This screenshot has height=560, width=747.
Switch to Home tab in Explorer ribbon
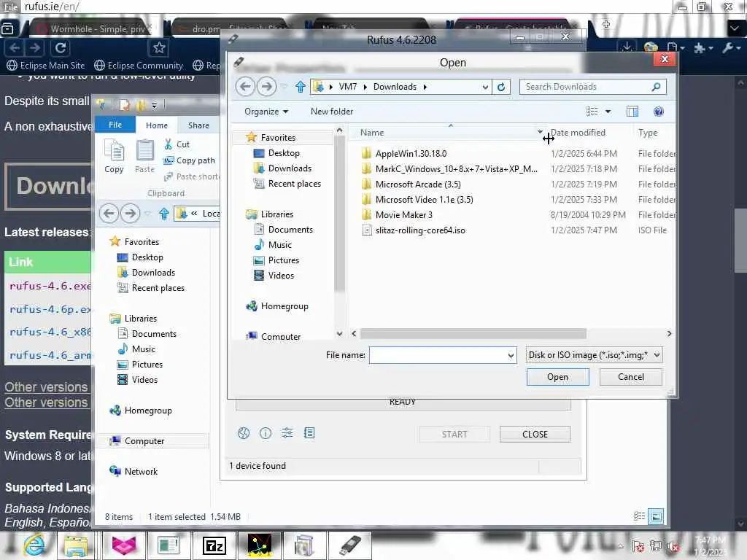pyautogui.click(x=157, y=125)
